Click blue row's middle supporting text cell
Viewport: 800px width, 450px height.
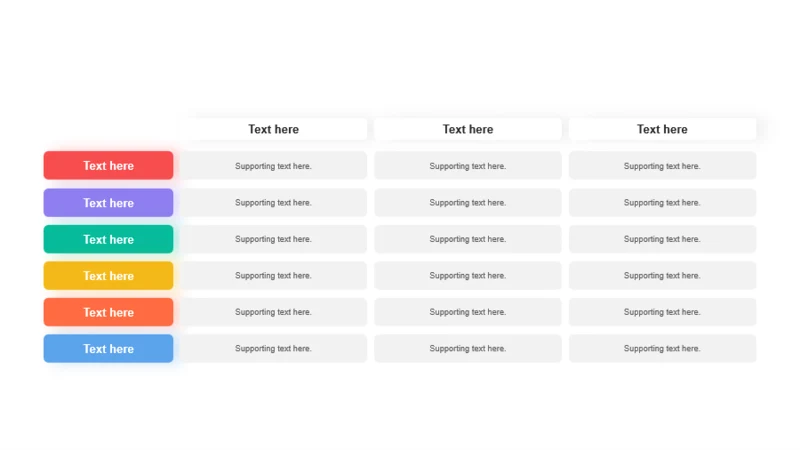pyautogui.click(x=468, y=348)
